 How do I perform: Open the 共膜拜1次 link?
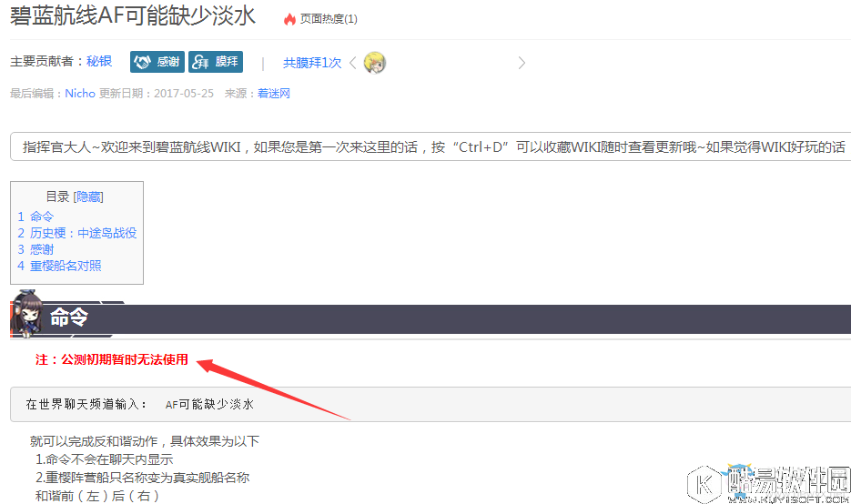tap(312, 63)
